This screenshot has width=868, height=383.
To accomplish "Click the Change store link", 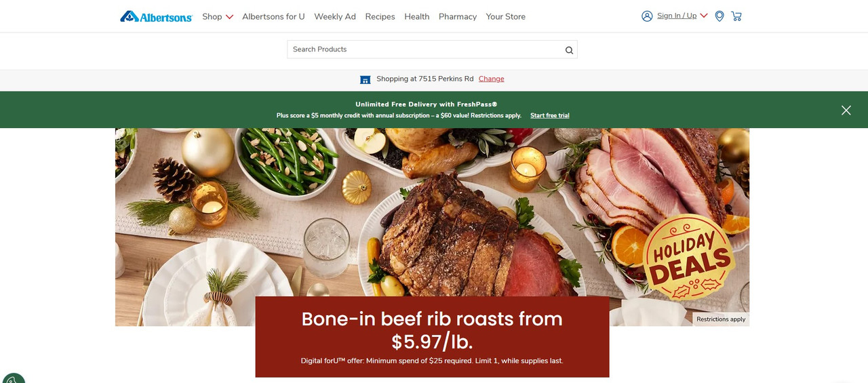I will click(x=492, y=79).
